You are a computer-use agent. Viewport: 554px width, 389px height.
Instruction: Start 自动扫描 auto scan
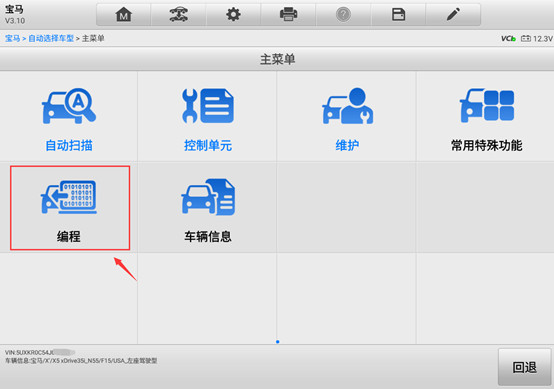[x=69, y=117]
